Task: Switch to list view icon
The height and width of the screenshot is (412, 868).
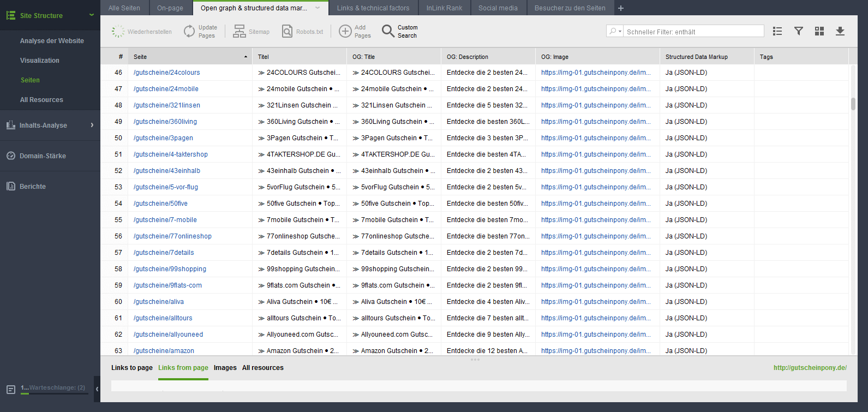Action: [777, 32]
